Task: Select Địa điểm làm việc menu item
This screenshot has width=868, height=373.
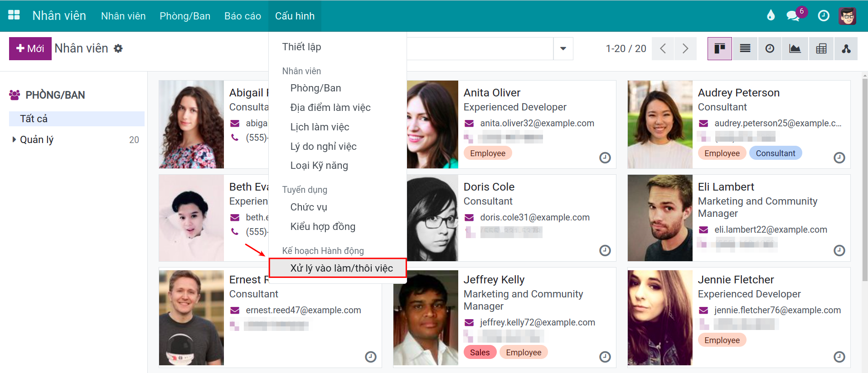Action: (330, 107)
